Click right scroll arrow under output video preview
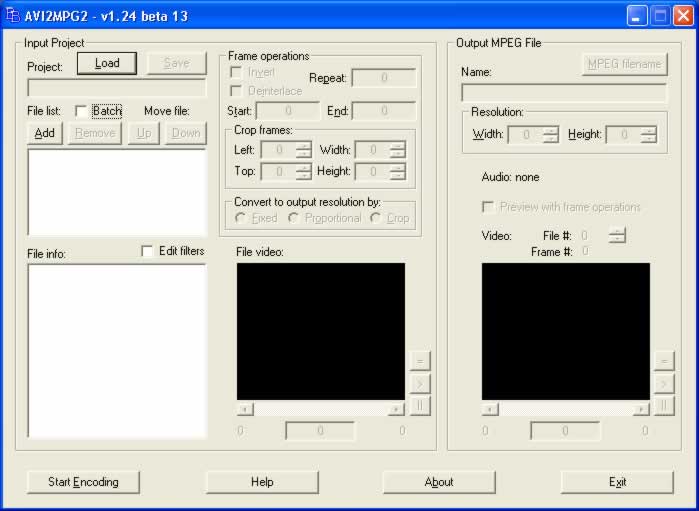The height and width of the screenshot is (511, 699). pos(641,408)
